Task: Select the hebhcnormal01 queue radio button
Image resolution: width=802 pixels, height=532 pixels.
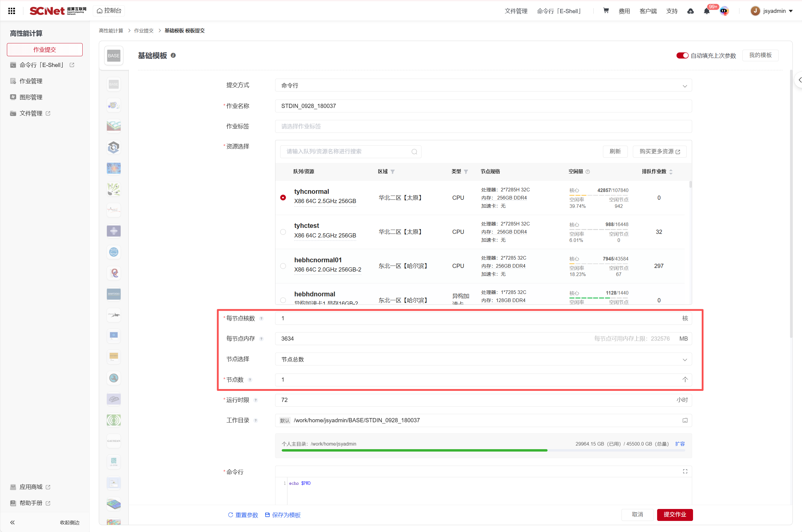Action: click(x=283, y=266)
